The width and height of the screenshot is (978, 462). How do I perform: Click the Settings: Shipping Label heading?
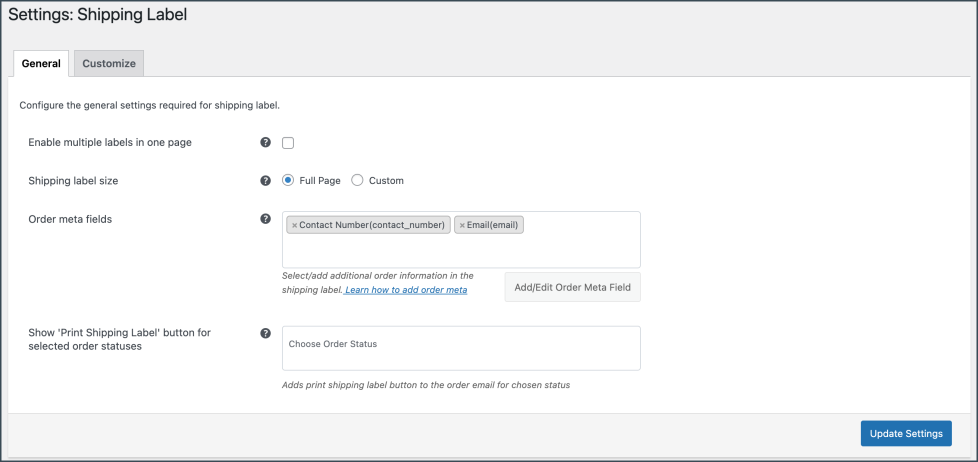(98, 16)
